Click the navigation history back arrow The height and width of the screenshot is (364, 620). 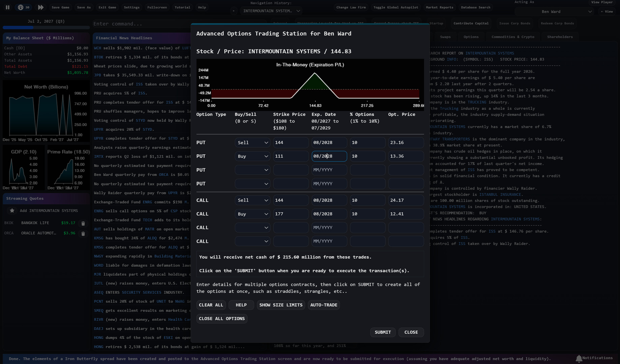click(x=233, y=11)
